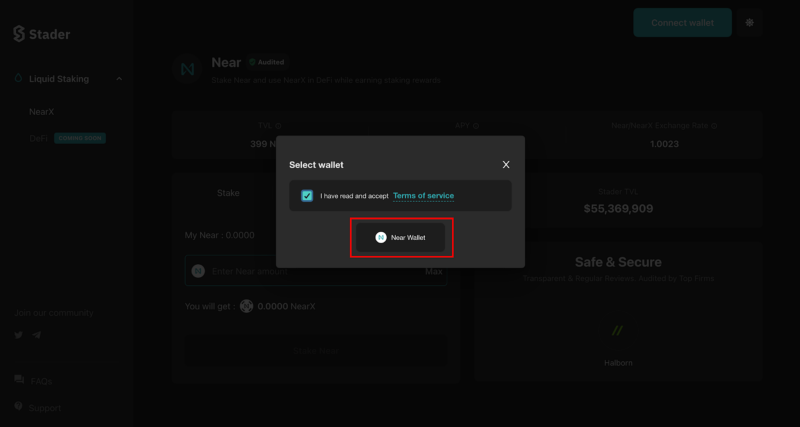Collapse the Liquid Staking section

(119, 79)
